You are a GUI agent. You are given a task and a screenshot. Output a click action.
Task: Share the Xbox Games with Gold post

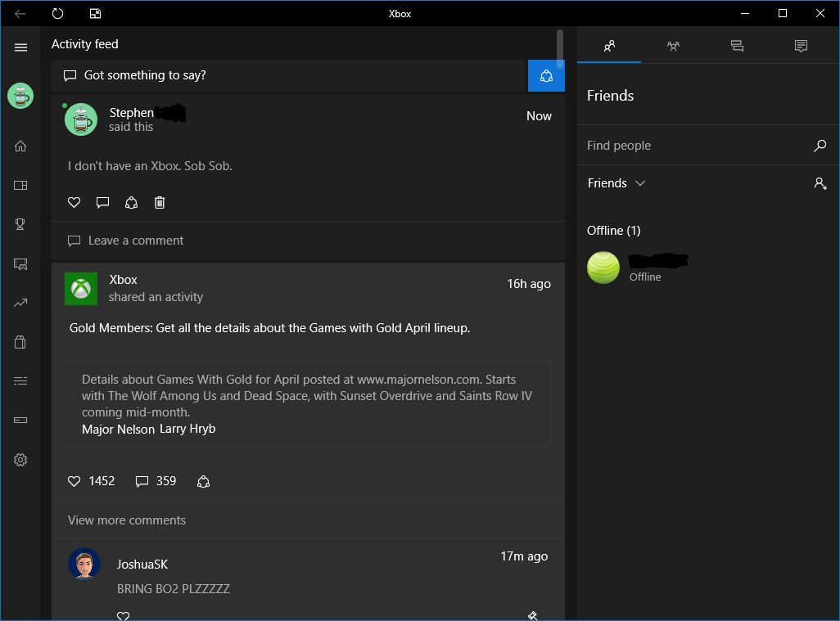pyautogui.click(x=203, y=481)
